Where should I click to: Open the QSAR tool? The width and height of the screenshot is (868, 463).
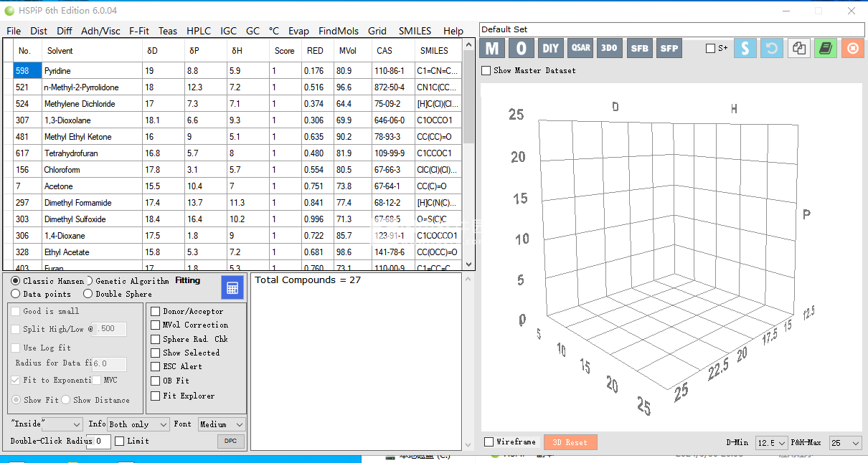[x=580, y=48]
